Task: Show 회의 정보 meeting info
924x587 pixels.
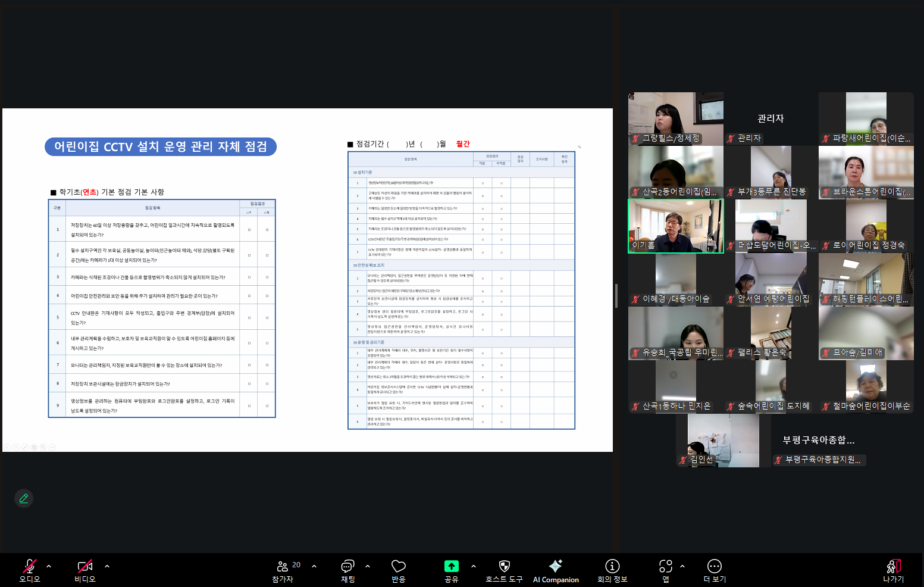Action: coord(612,570)
